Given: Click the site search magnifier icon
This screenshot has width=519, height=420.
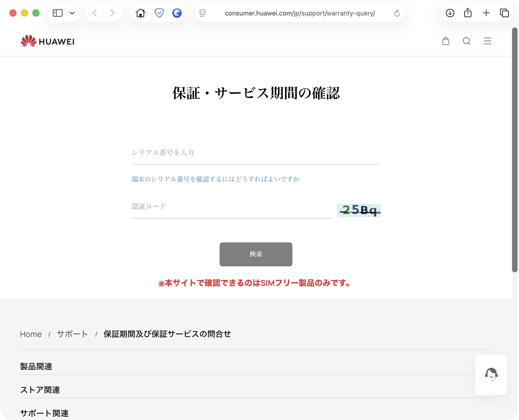Looking at the screenshot, I should coord(466,41).
